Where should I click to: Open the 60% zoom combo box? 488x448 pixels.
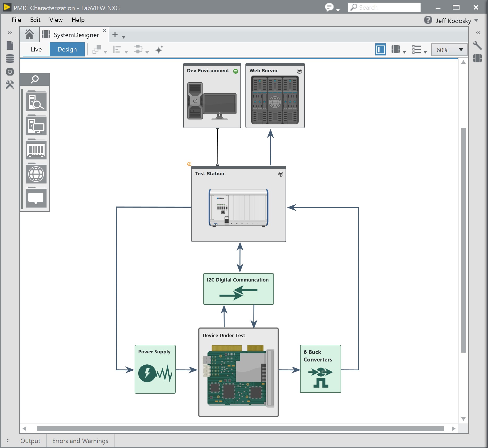[x=449, y=50]
